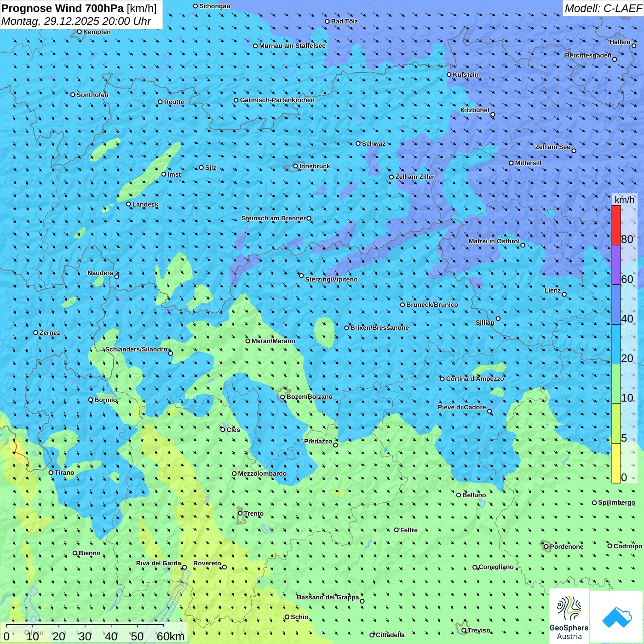Screen dimensions: 644x644
Task: Click the yellow segment of the wind legend
Action: (x=616, y=463)
